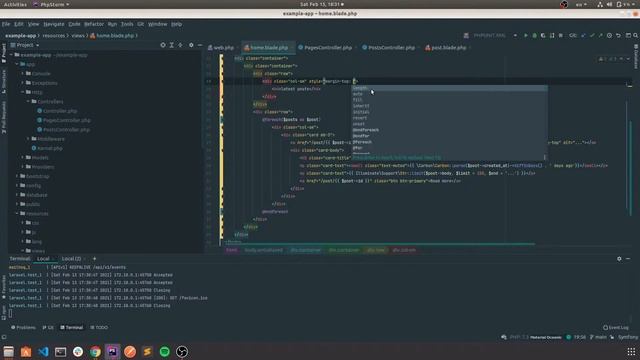640x360 pixels.
Task: Commit changes with the Git checkmark icon
Action: click(x=592, y=36)
